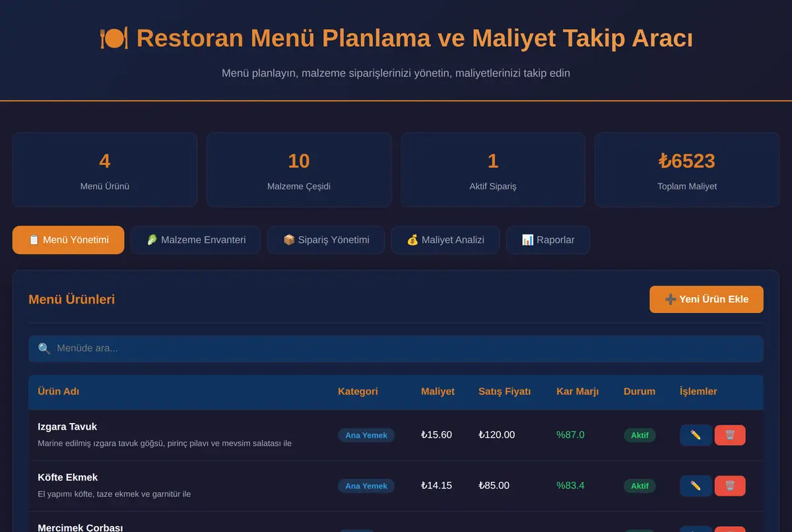Click the Satış Fiyatı column header
Image resolution: width=792 pixels, height=532 pixels.
click(504, 391)
